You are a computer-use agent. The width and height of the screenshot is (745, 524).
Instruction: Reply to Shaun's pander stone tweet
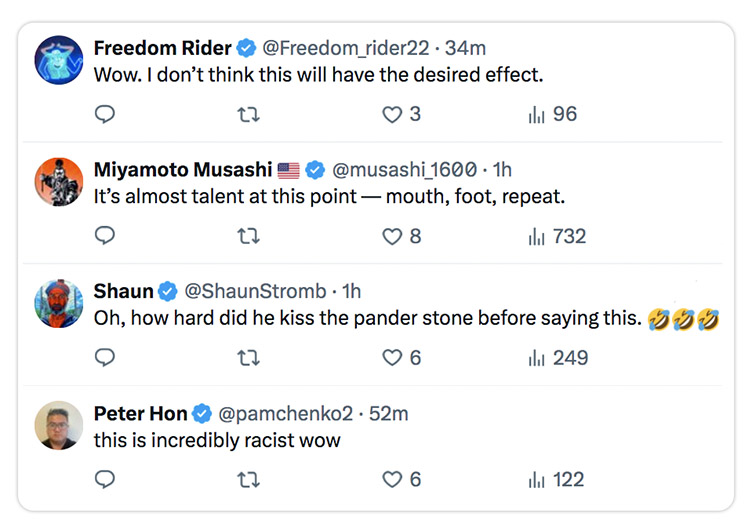pos(105,358)
